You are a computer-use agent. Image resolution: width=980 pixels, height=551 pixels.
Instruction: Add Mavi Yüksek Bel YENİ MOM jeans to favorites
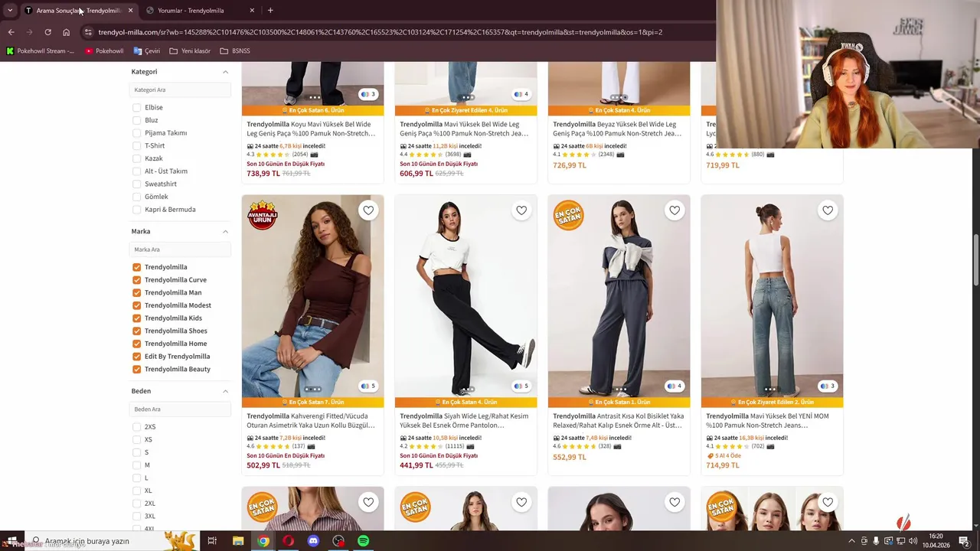[828, 210]
